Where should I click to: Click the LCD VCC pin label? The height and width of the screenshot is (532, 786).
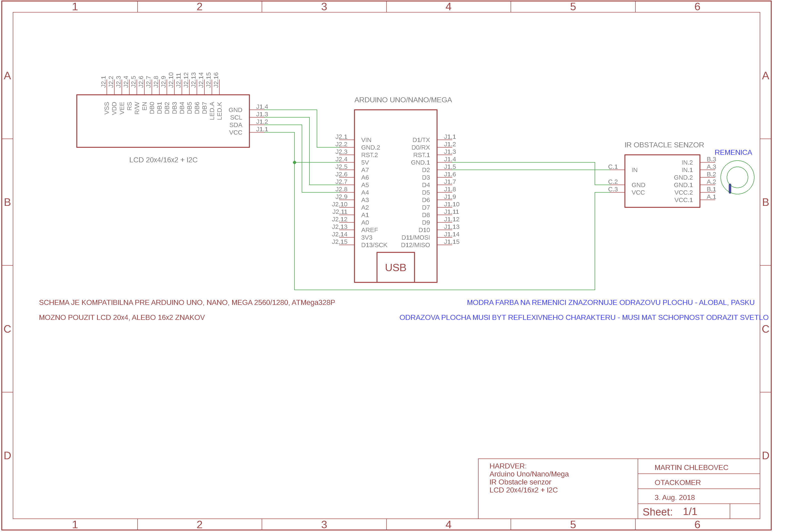(235, 132)
